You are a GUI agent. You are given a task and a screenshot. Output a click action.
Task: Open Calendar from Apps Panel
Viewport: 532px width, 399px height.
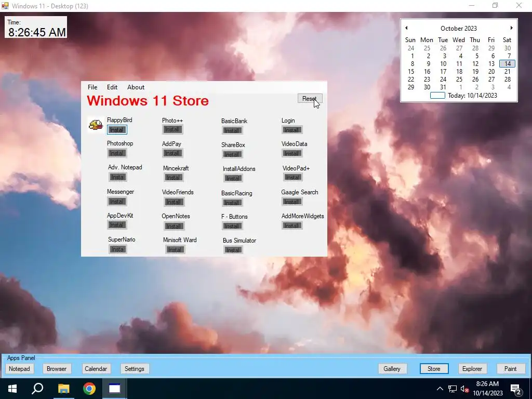[96, 369]
